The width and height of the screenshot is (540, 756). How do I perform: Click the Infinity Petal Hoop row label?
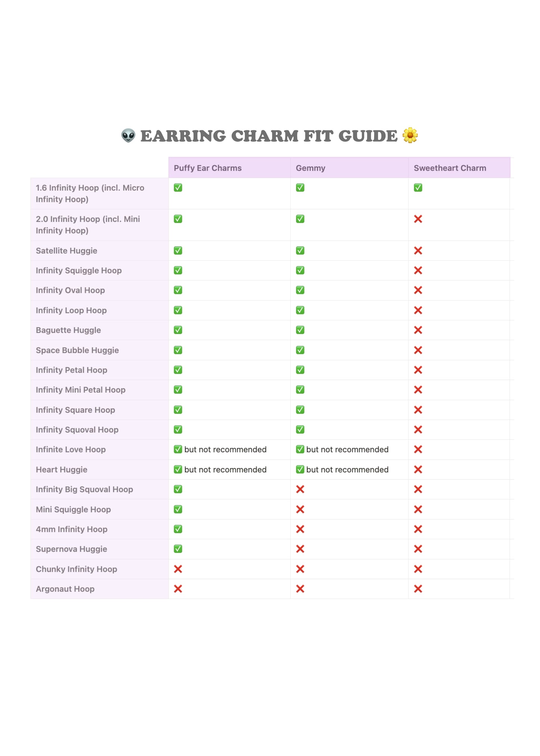point(71,370)
